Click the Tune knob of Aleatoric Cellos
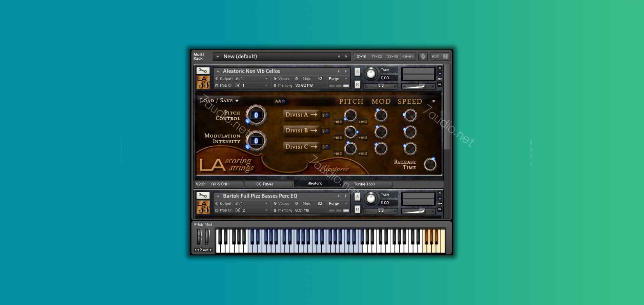Image resolution: width=644 pixels, height=305 pixels. coord(371,74)
